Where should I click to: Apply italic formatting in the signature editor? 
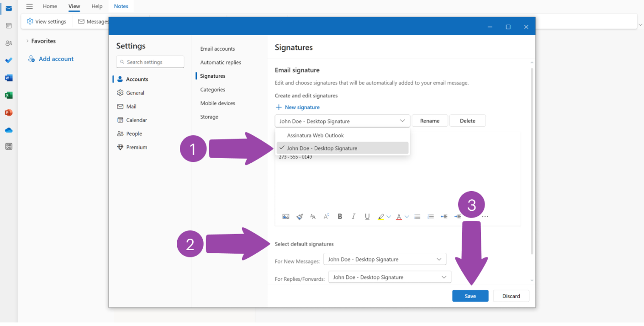[354, 216]
